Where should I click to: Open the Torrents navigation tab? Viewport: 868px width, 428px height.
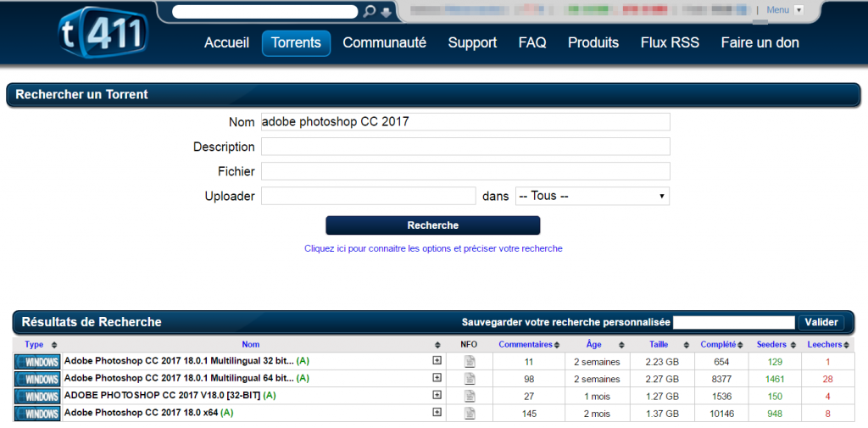[296, 42]
